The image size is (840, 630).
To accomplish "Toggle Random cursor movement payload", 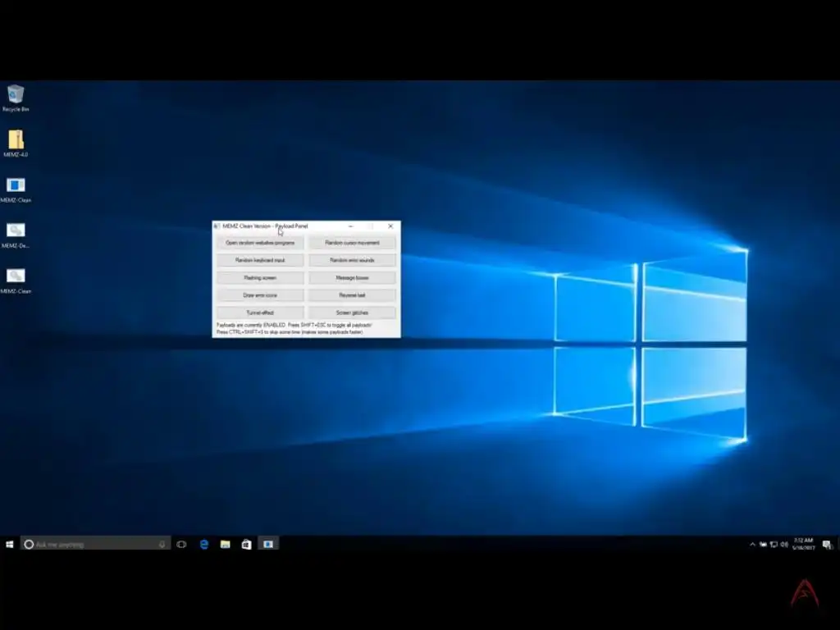I will coord(352,243).
